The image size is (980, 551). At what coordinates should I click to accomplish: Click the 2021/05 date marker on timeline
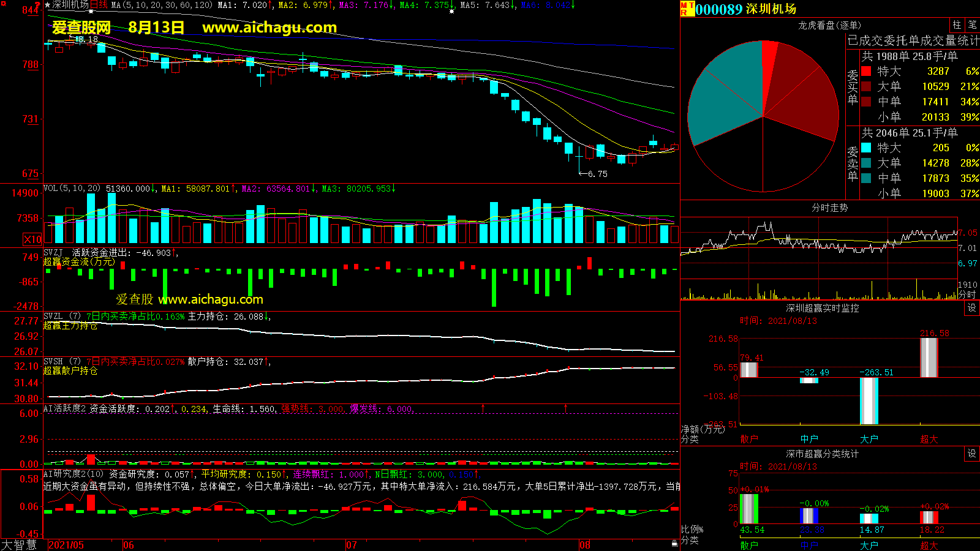pyautogui.click(x=66, y=545)
